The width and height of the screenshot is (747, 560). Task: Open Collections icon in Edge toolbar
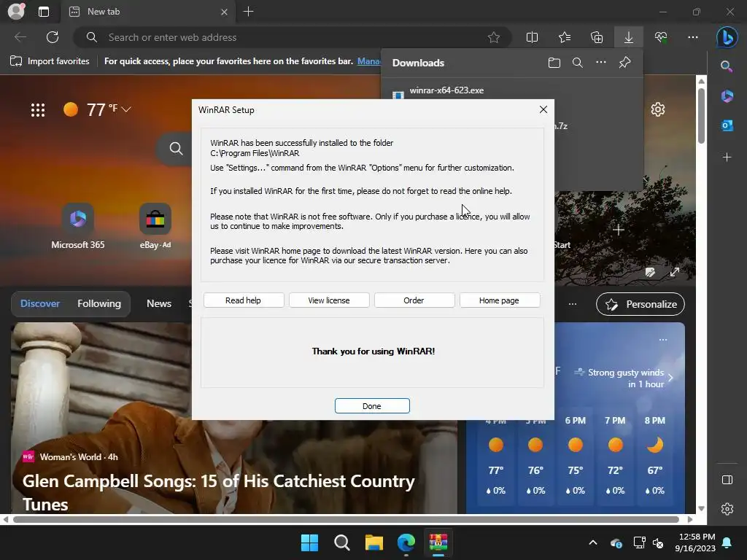tap(597, 37)
